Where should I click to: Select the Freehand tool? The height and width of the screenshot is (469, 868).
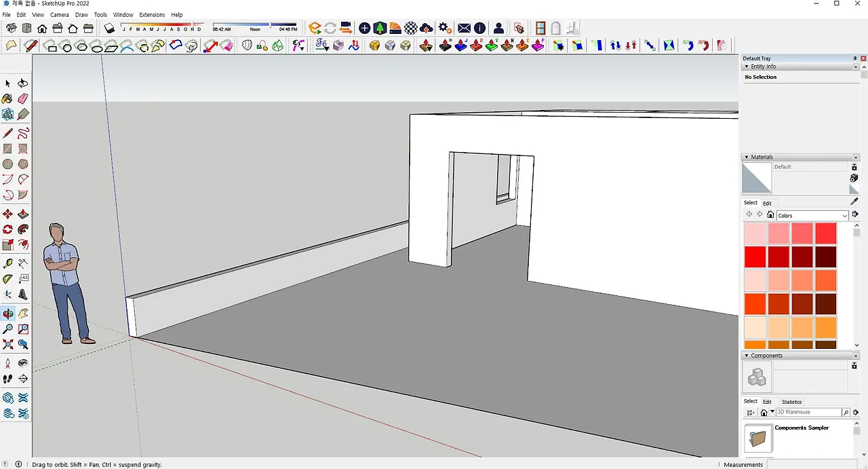pos(23,133)
